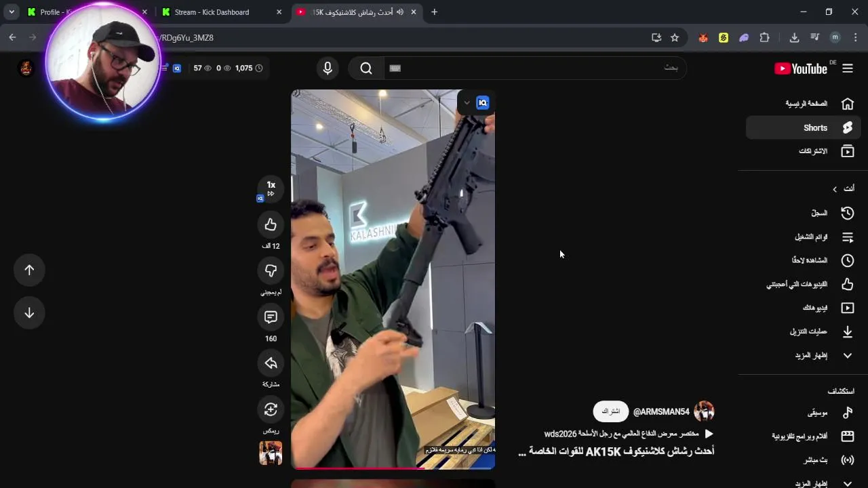Close the Stream - Kick Dashboard tab
The height and width of the screenshot is (488, 868).
pos(279,12)
